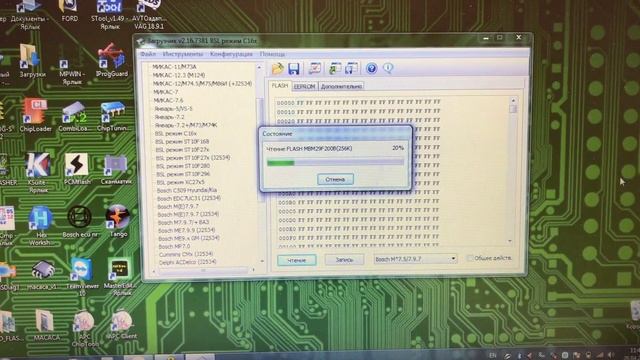Open the IProgGuard desktop shortcut
This screenshot has width=640, height=360.
111,60
